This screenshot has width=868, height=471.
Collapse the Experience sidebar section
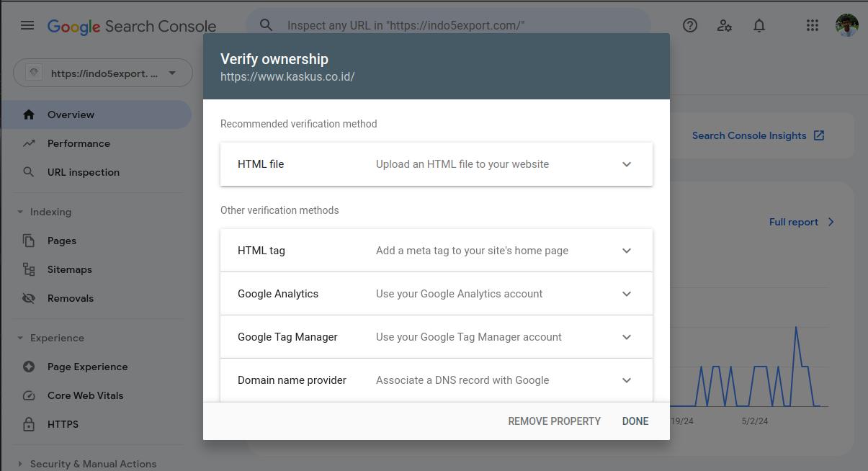coord(50,338)
